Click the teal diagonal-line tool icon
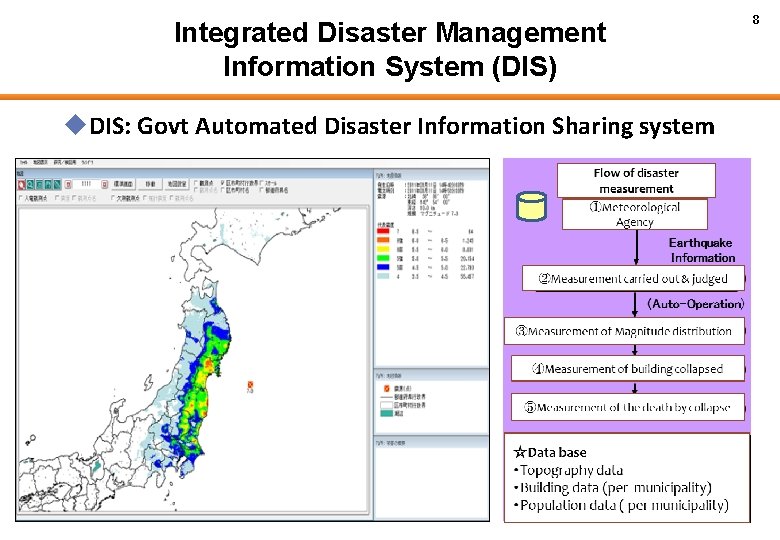This screenshot has width=780, height=540. click(x=57, y=185)
